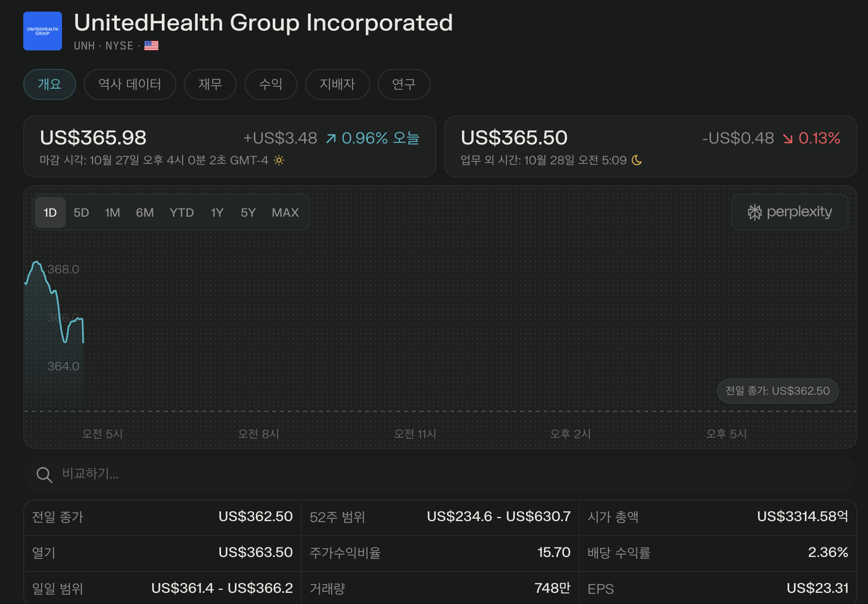Viewport: 868px width, 604px height.
Task: Select the 1M chart range
Action: (112, 212)
